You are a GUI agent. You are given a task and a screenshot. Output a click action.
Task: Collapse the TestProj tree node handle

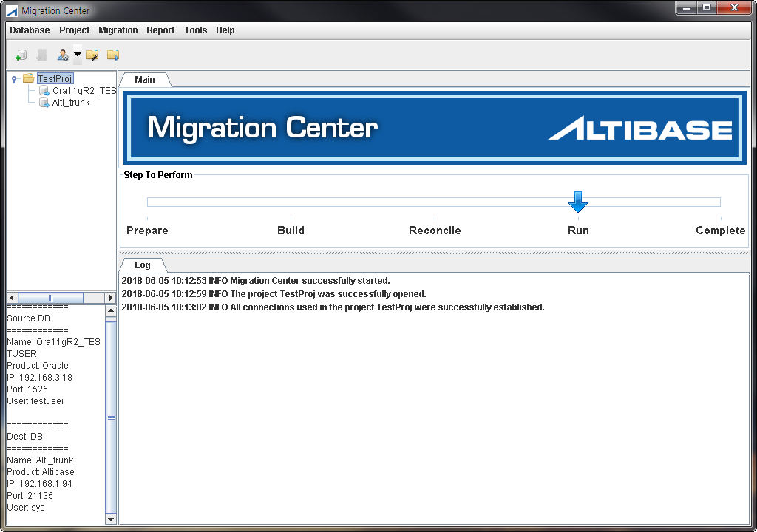pyautogui.click(x=14, y=79)
